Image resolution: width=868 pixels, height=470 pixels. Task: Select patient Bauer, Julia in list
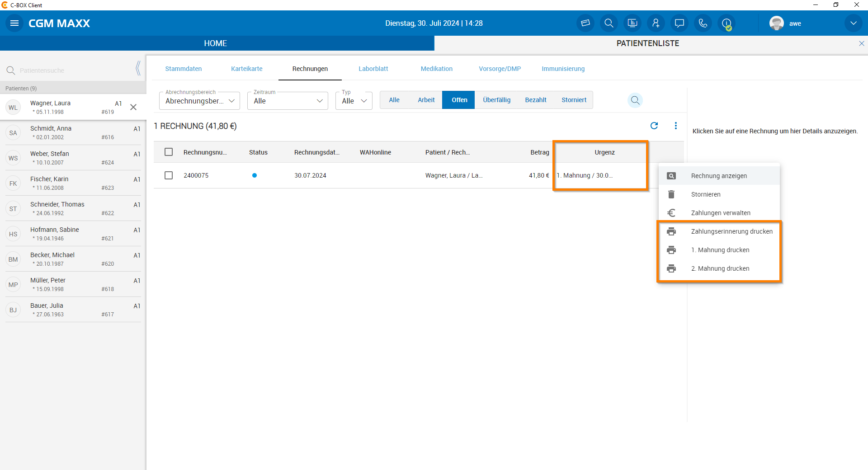(x=73, y=310)
